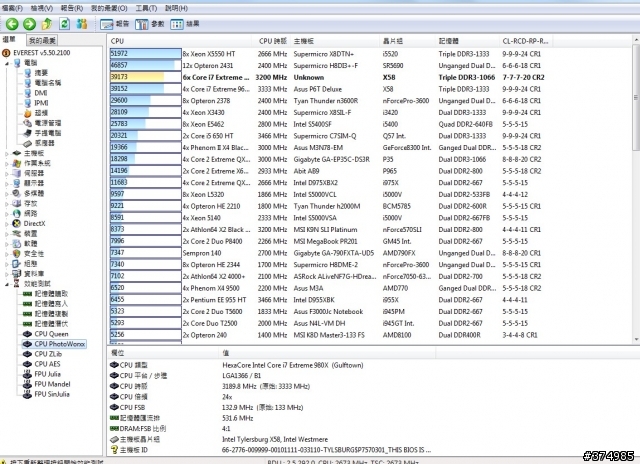Select the 手提電腦 laptop icon

[27, 133]
